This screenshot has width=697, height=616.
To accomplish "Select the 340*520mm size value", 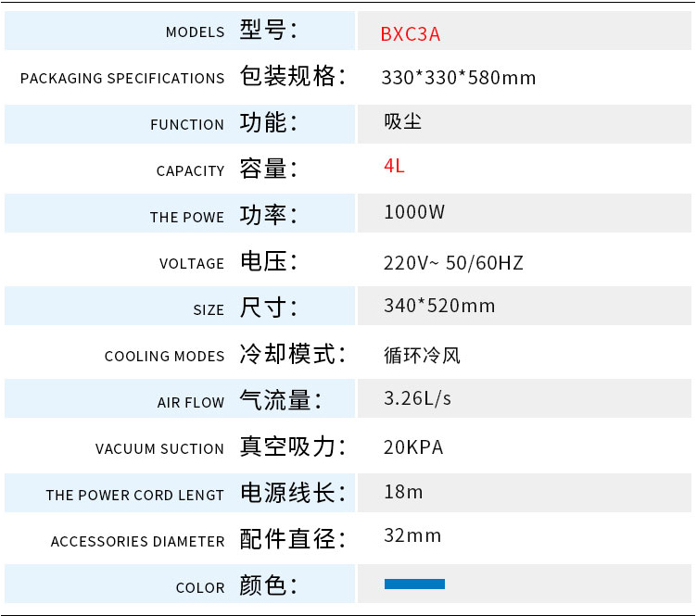I will (439, 306).
